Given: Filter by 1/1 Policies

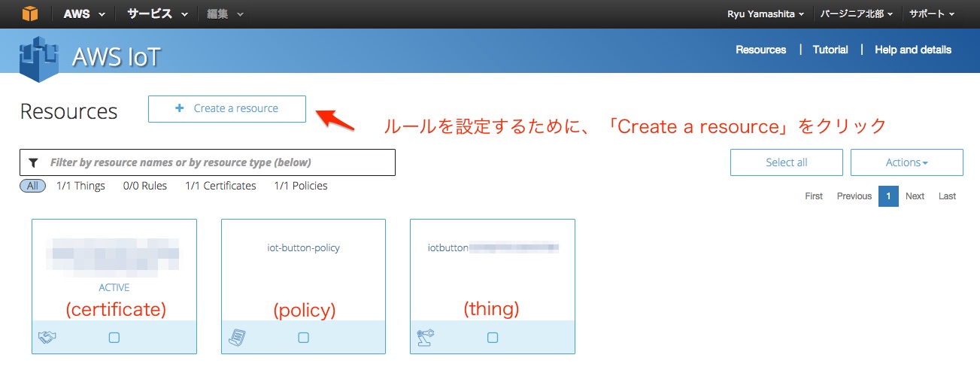Looking at the screenshot, I should (301, 186).
